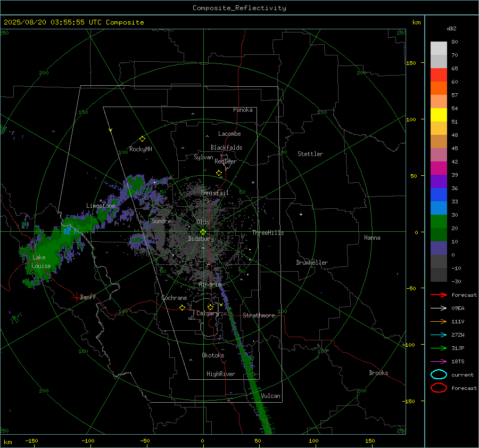Select the 65 dBZ red color swatch
Viewport: 479px width, 448px height.
pos(439,75)
